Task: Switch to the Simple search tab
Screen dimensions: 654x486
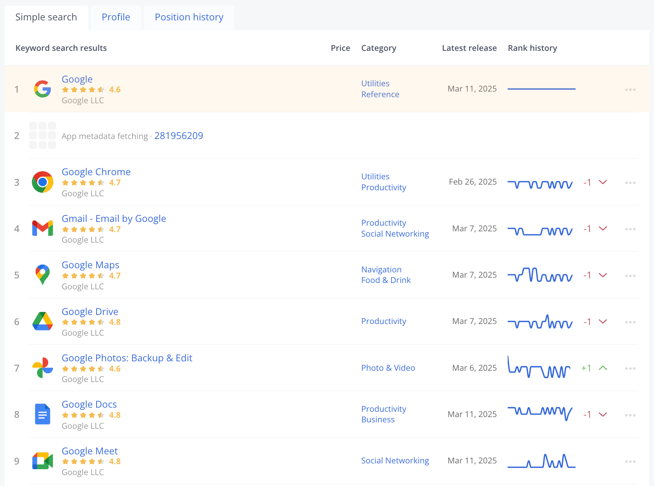Action: pyautogui.click(x=46, y=17)
